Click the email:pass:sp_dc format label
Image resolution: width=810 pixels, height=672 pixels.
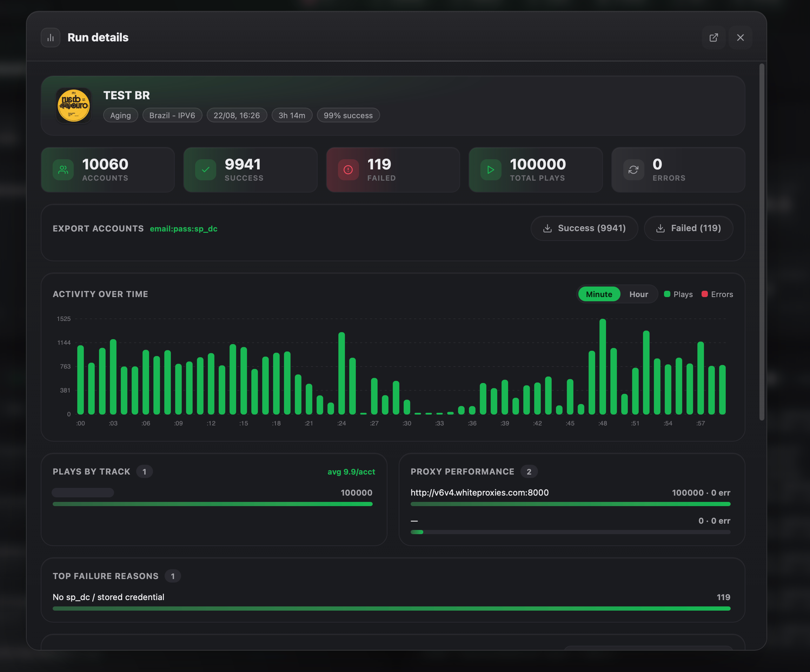184,229
